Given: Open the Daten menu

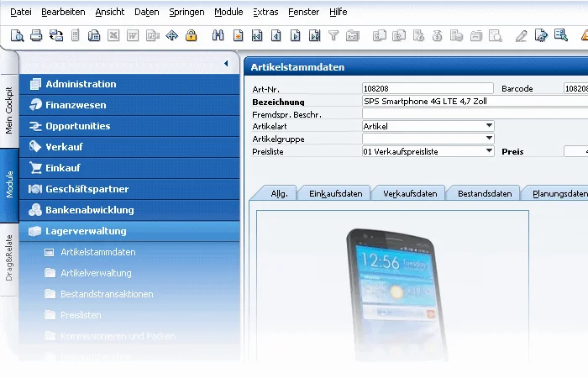Looking at the screenshot, I should point(147,12).
